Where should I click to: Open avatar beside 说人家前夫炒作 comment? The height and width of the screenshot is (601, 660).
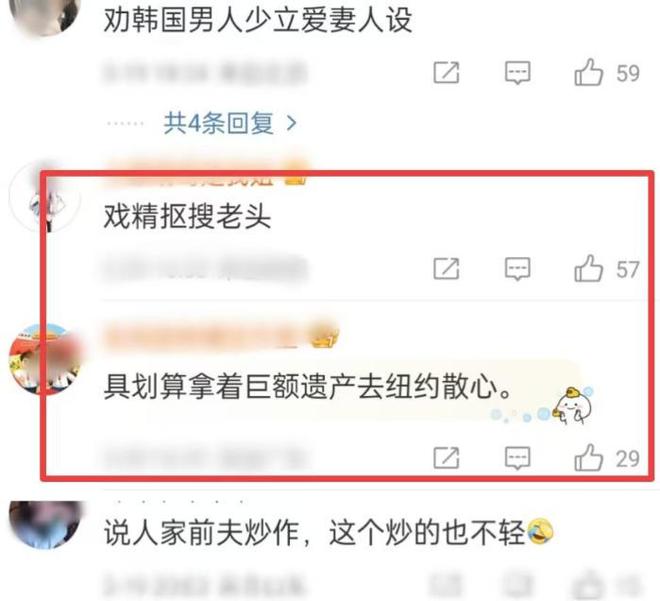45,524
